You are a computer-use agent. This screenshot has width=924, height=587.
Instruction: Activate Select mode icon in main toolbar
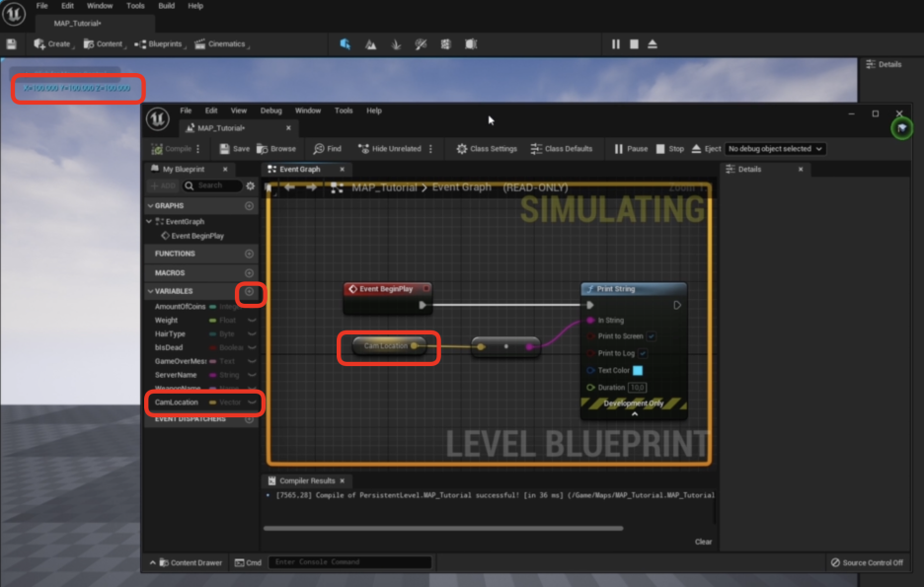coord(346,44)
